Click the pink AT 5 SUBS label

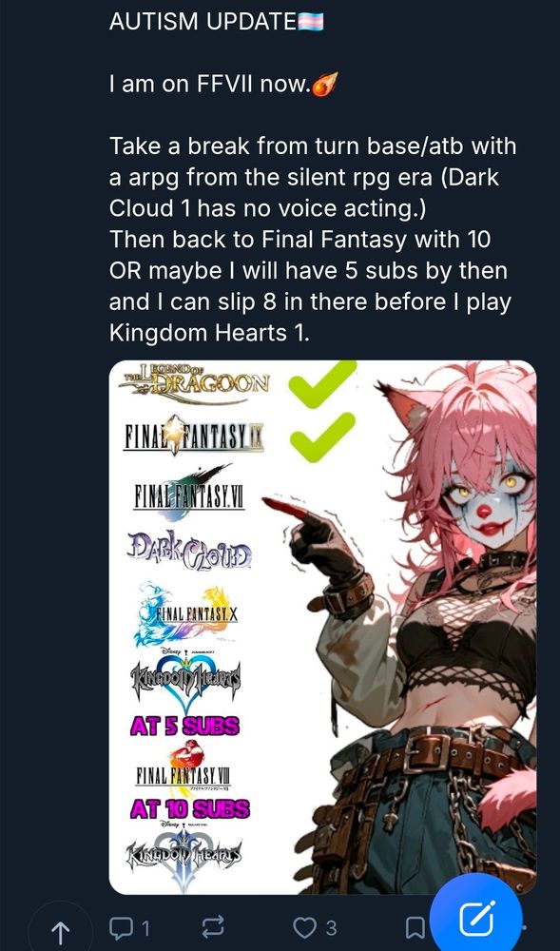184,726
